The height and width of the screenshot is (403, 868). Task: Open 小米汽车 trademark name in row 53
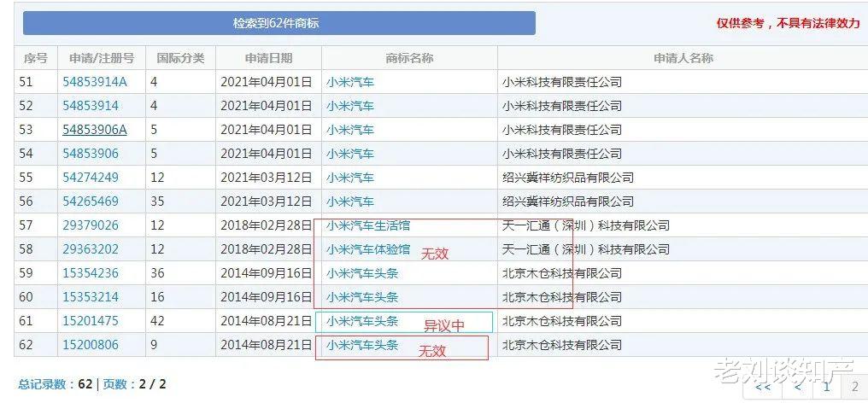point(350,130)
